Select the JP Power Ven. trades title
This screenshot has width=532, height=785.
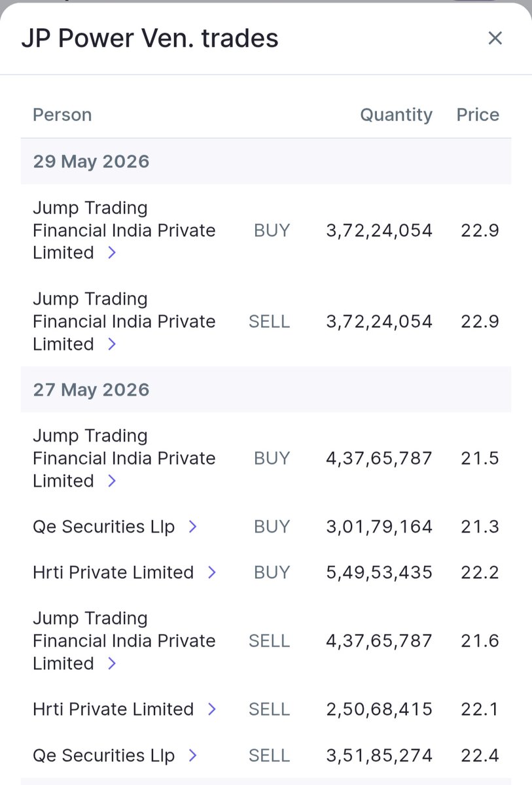click(150, 39)
